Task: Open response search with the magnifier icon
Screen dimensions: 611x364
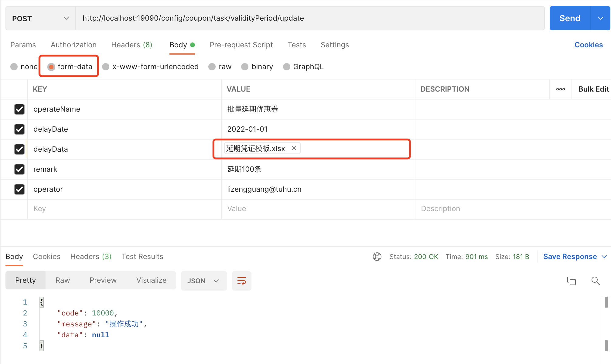Action: 595,281
